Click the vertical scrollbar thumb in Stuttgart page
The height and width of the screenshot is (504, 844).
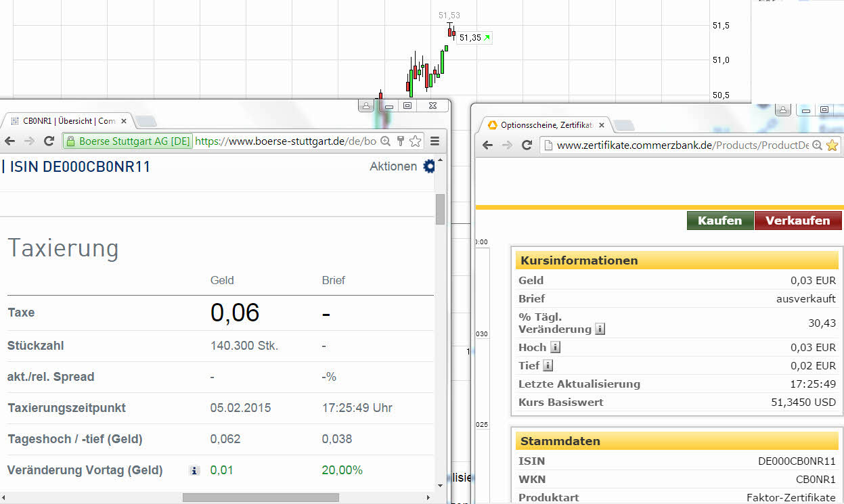pyautogui.click(x=440, y=208)
